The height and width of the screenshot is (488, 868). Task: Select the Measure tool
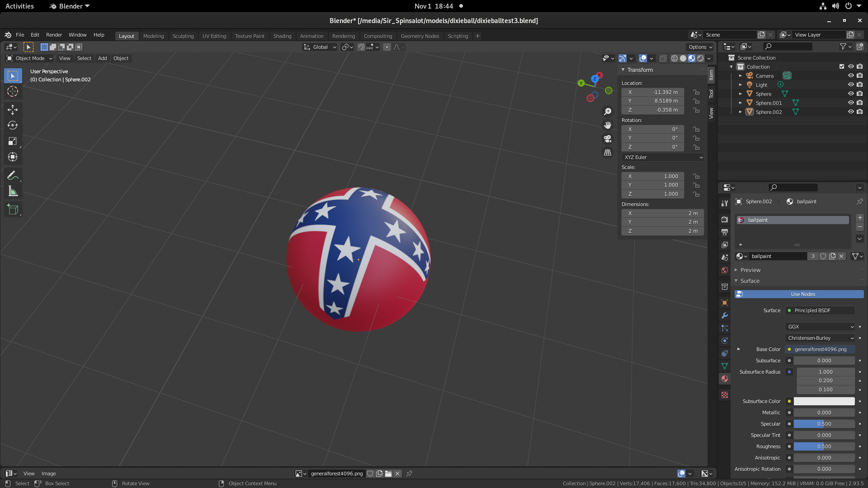[13, 192]
